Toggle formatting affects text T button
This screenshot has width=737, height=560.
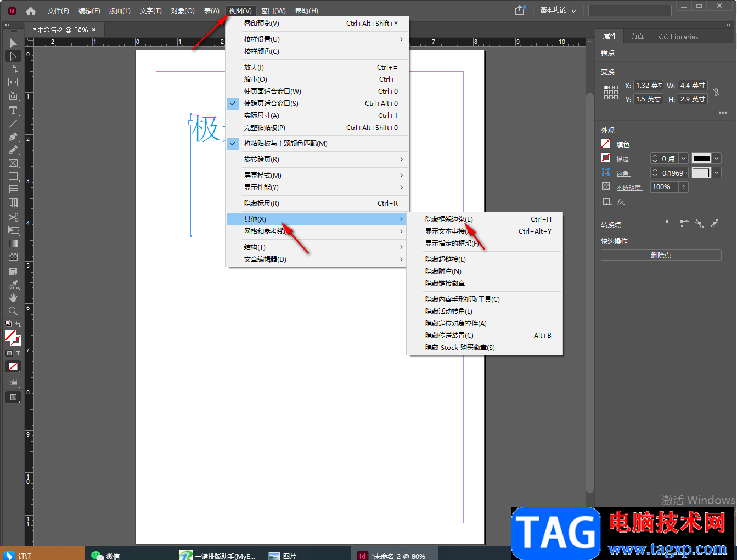pyautogui.click(x=18, y=353)
